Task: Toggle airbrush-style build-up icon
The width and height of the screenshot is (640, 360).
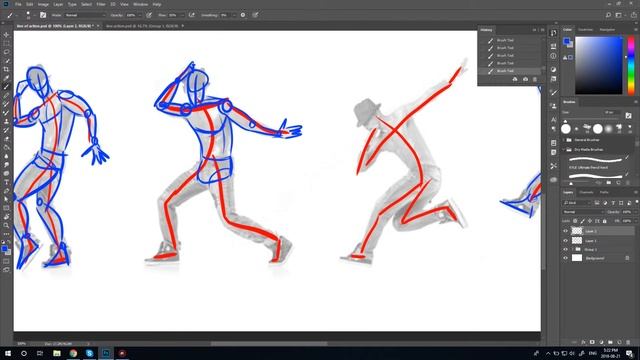Action: click(x=191, y=15)
